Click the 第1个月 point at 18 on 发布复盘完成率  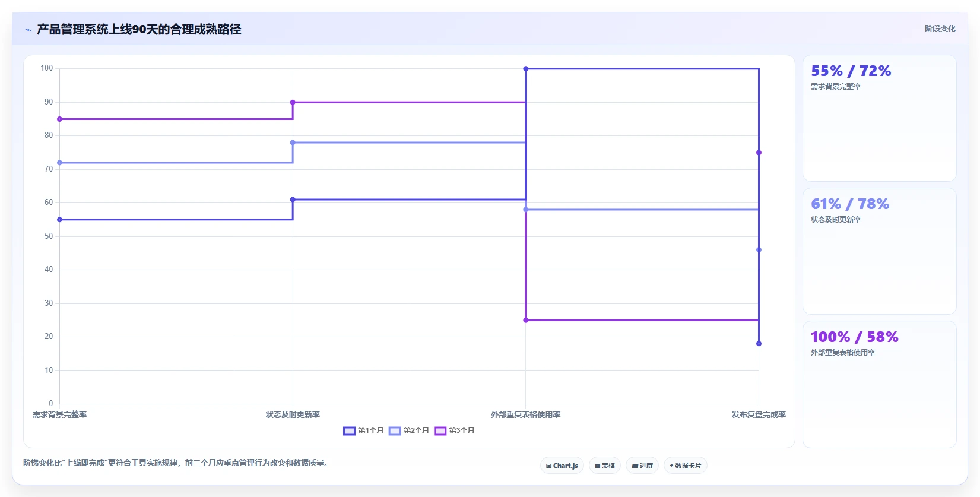tap(759, 344)
